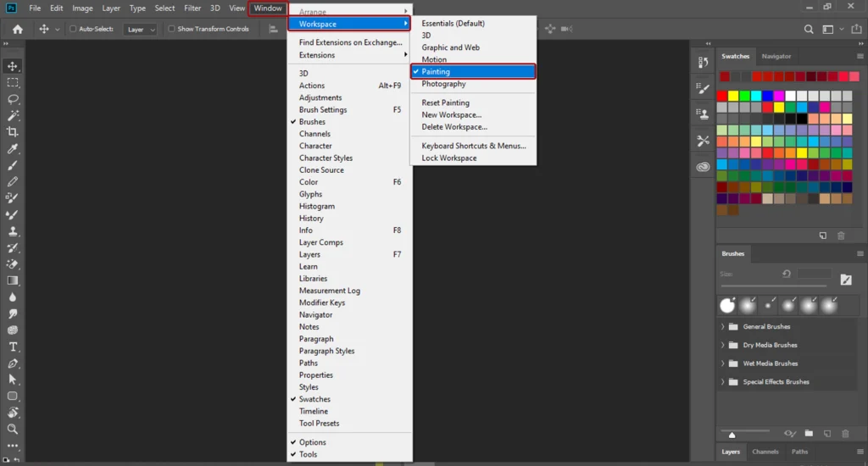The width and height of the screenshot is (868, 466).
Task: Toggle the brush edit pencil button in Brushes
Action: click(846, 280)
